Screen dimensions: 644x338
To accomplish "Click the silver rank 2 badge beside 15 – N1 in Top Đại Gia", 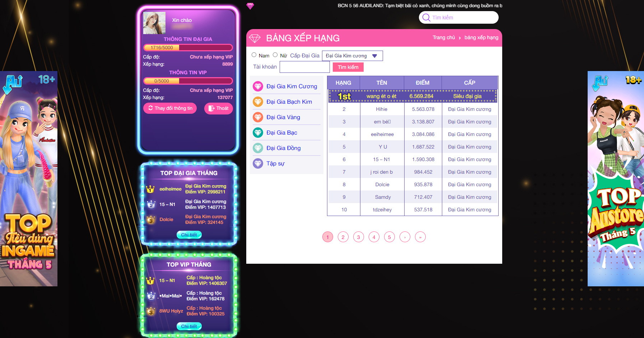I will point(151,205).
